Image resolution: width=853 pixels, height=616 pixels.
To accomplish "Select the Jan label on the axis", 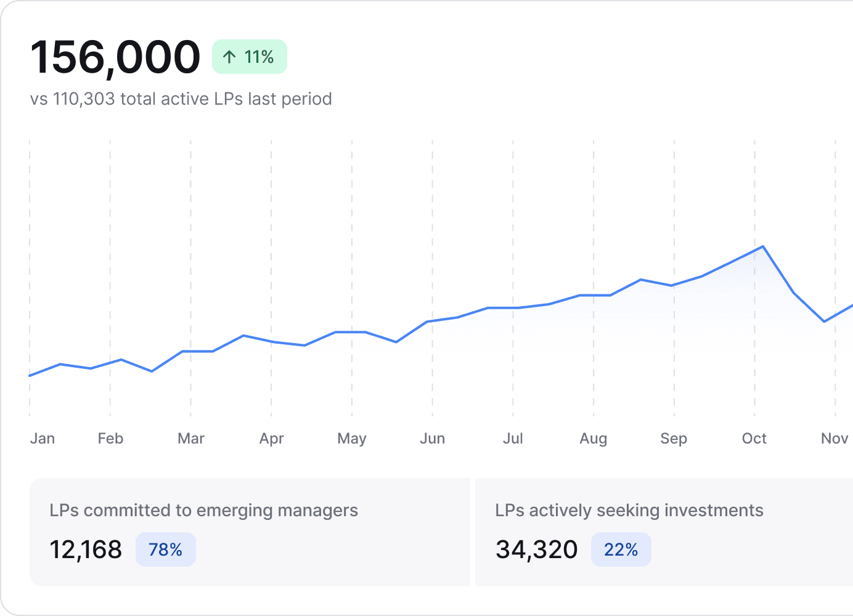I will (43, 439).
